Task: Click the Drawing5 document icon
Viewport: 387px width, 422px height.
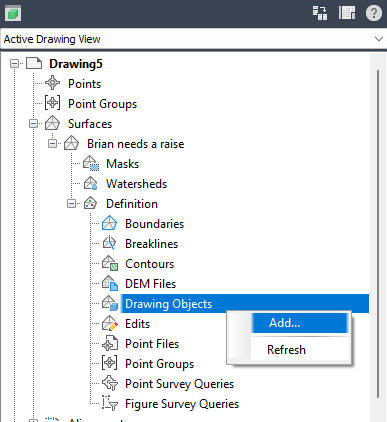Action: point(34,63)
